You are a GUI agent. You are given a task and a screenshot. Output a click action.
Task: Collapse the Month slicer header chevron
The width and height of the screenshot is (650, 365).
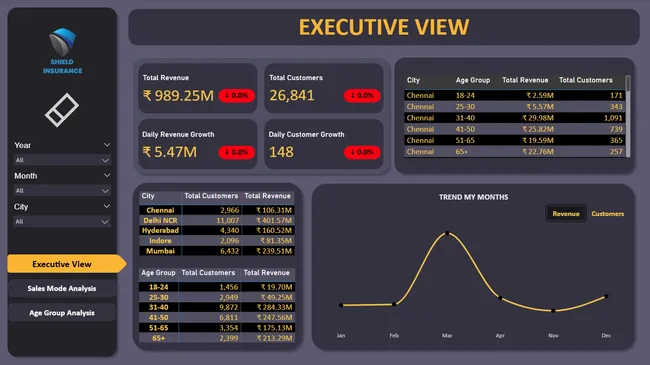(107, 175)
